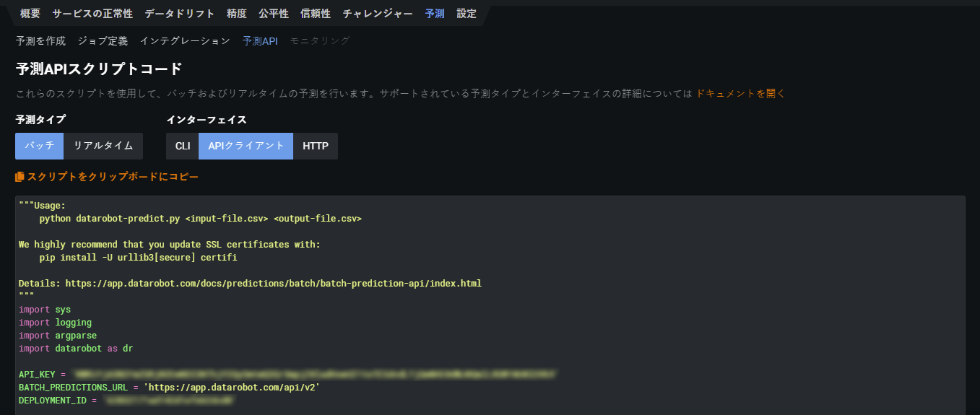
Task: Open the インテグレーション sub-tab
Action: click(185, 40)
